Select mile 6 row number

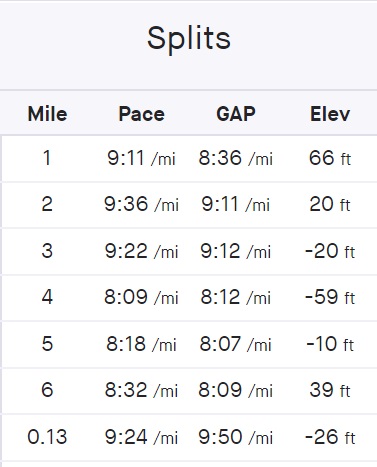pos(47,390)
